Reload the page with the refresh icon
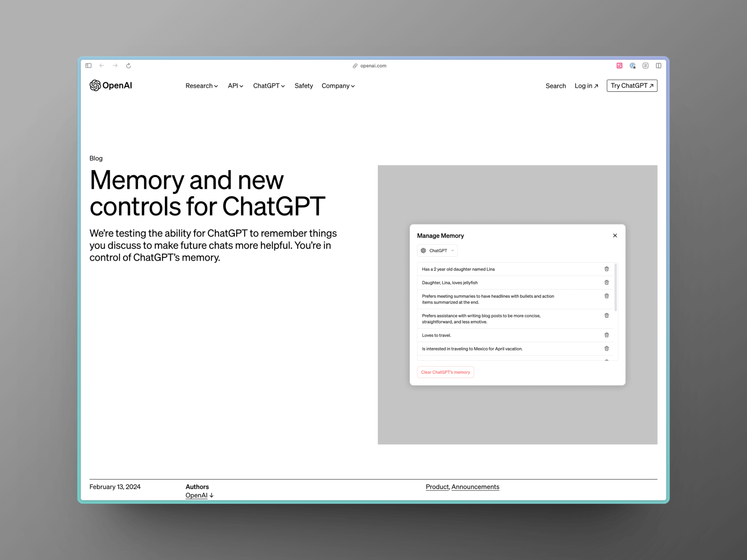The width and height of the screenshot is (747, 560). pyautogui.click(x=129, y=66)
